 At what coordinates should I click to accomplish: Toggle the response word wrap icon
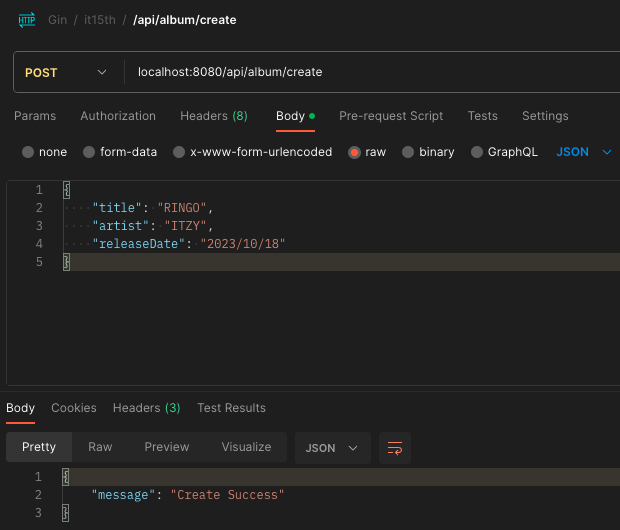click(x=395, y=447)
